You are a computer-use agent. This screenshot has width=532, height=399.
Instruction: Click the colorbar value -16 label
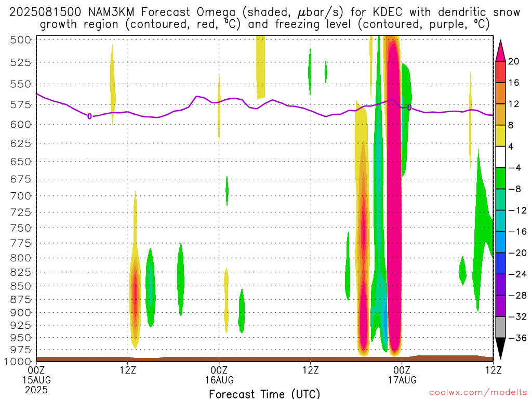(x=517, y=232)
